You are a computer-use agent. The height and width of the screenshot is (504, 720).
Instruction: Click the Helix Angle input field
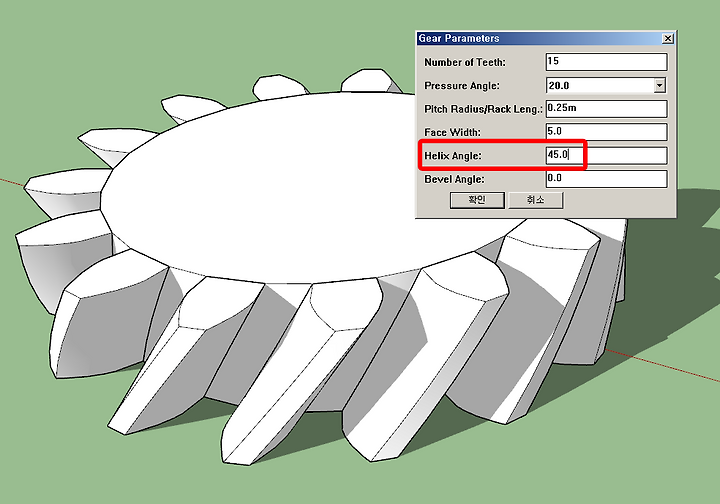[x=606, y=156]
